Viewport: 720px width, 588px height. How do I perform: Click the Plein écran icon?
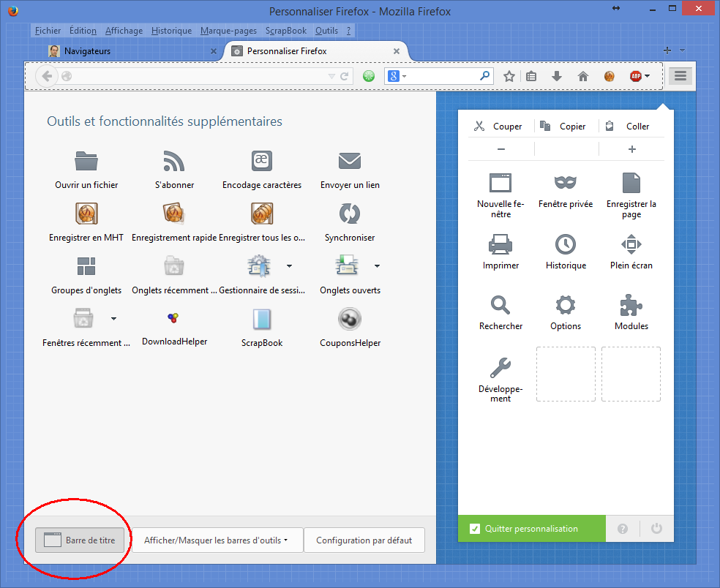[631, 244]
